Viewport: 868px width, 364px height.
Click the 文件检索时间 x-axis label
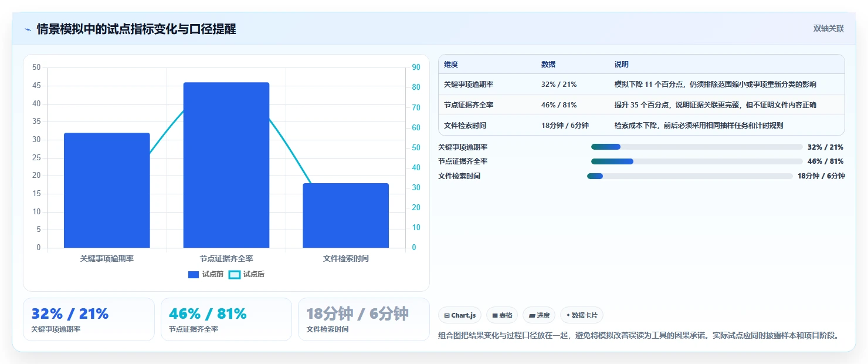(346, 258)
